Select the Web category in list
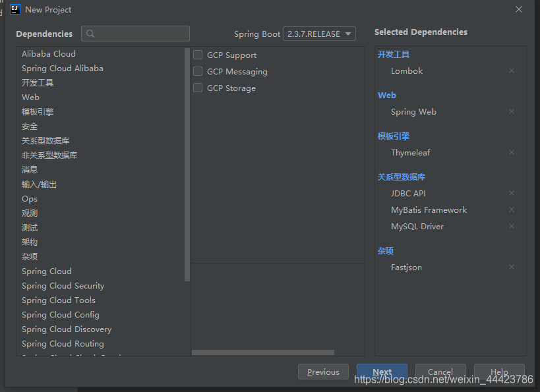 point(30,97)
